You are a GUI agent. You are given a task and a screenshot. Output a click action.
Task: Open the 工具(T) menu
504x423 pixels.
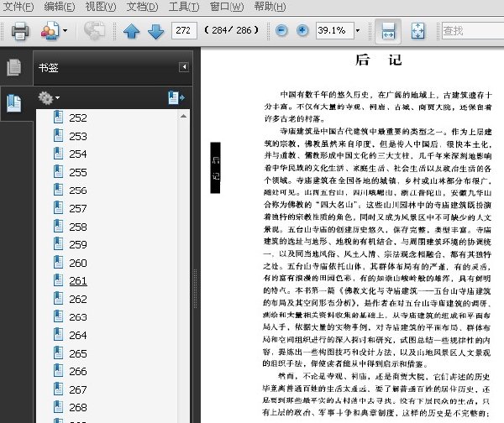[184, 7]
